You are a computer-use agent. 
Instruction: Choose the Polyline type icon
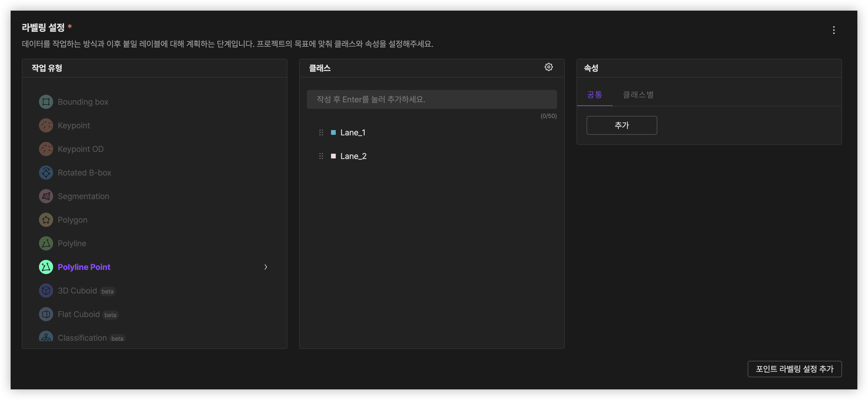(x=46, y=243)
